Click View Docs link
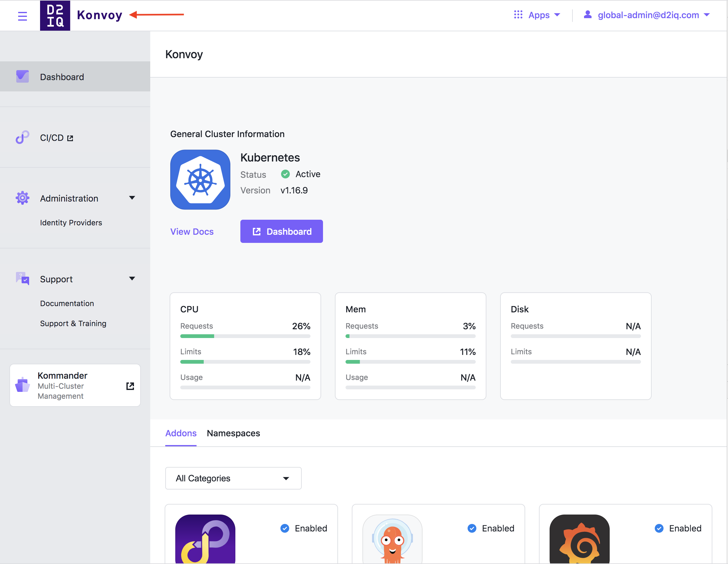 192,232
